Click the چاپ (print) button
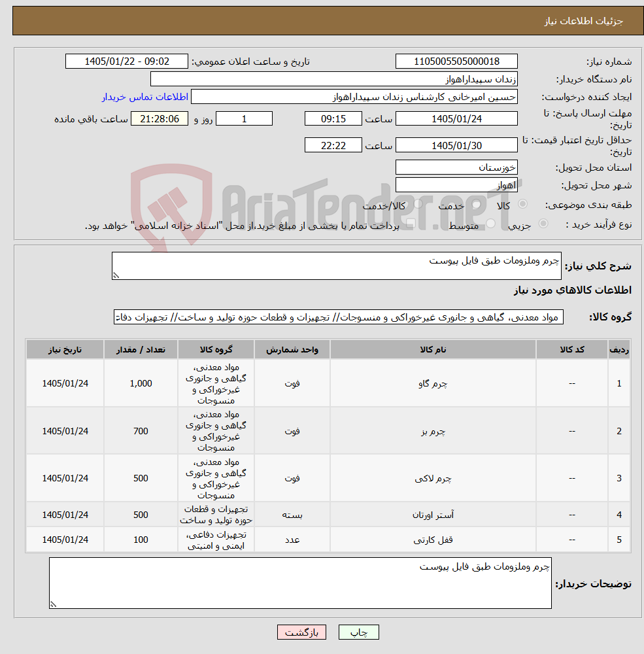Image resolution: width=644 pixels, height=654 pixels. point(359,632)
